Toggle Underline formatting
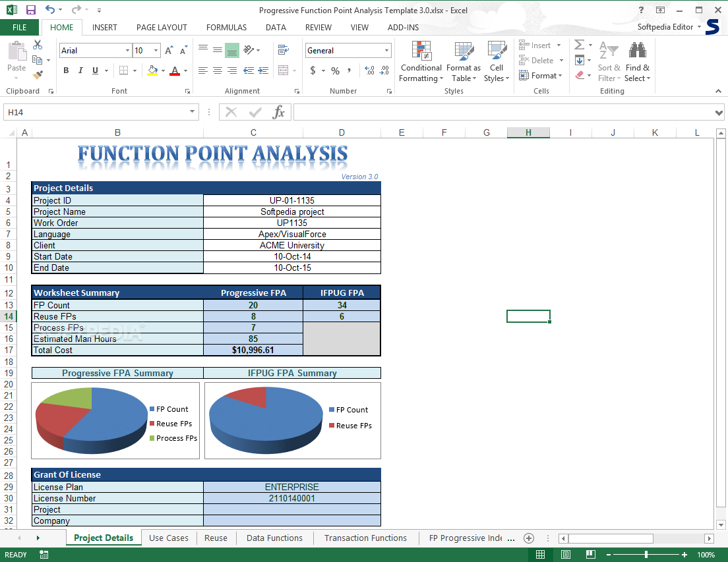728x562 pixels. [95, 70]
